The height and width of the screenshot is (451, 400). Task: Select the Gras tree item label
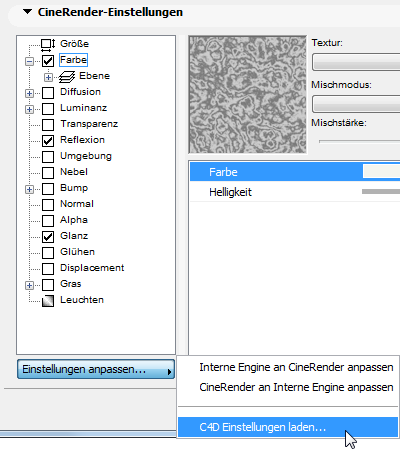pyautogui.click(x=70, y=284)
